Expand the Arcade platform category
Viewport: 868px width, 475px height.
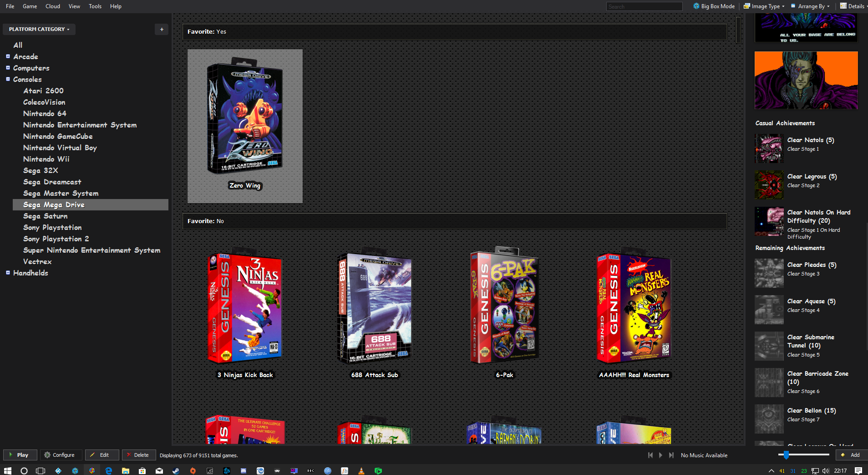8,56
